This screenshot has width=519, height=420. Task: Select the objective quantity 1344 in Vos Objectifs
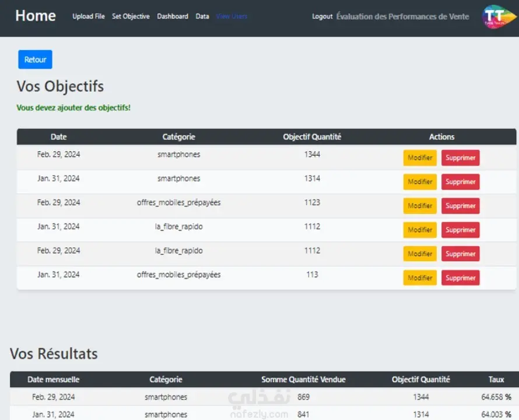(312, 155)
